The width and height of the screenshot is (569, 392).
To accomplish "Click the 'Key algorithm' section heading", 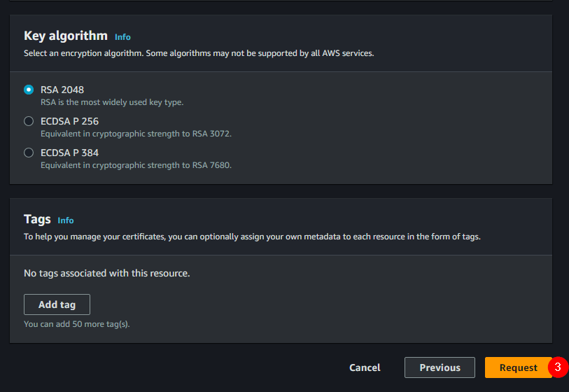I will 66,36.
